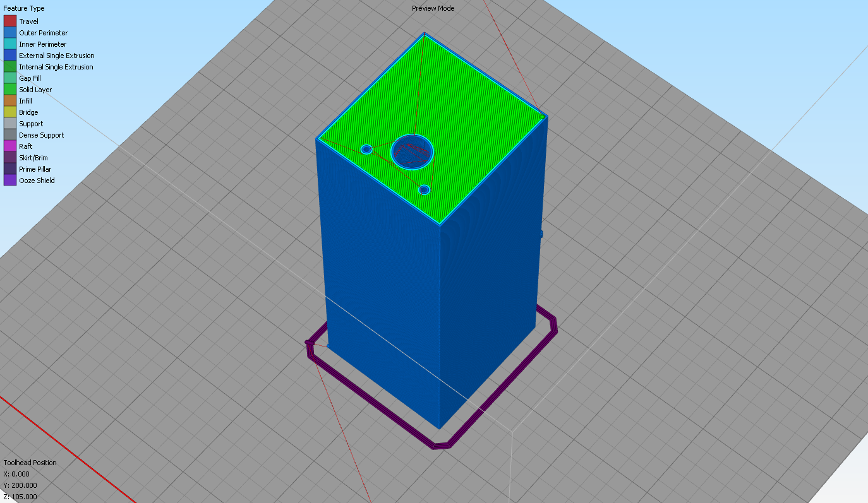This screenshot has height=503, width=868.
Task: Click the 'Outer Perimeter' legend label
Action: click(43, 33)
